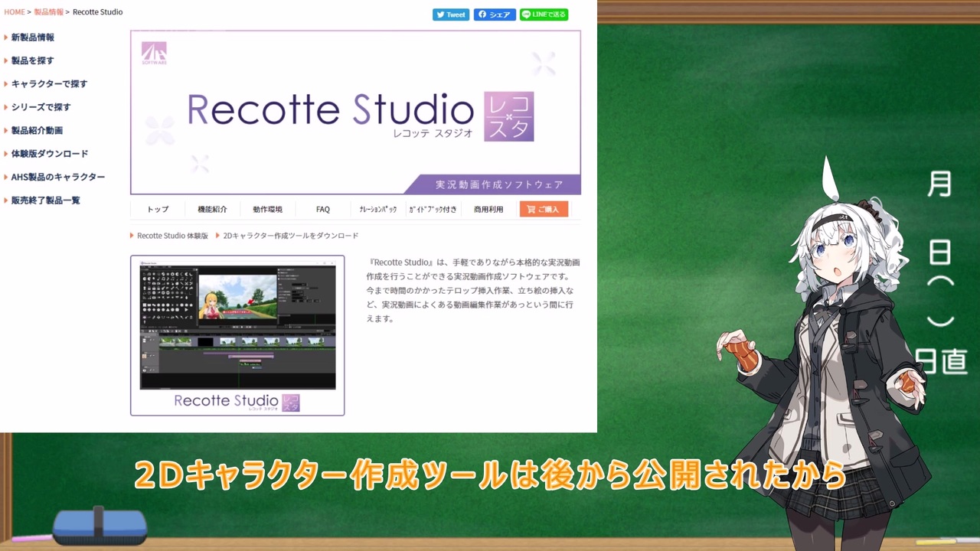Image resolution: width=980 pixels, height=551 pixels.
Task: Switch to the トップ tab
Action: tap(158, 209)
